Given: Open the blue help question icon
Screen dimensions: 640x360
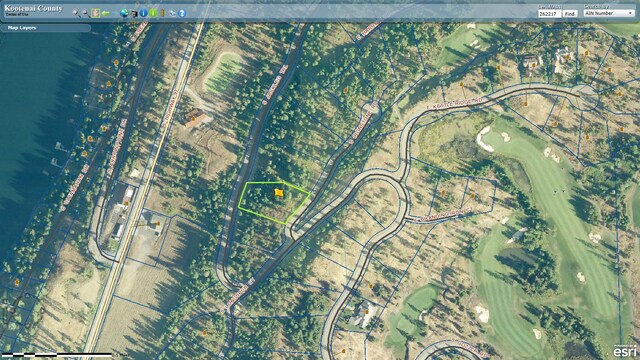Looking at the screenshot, I should (x=182, y=13).
